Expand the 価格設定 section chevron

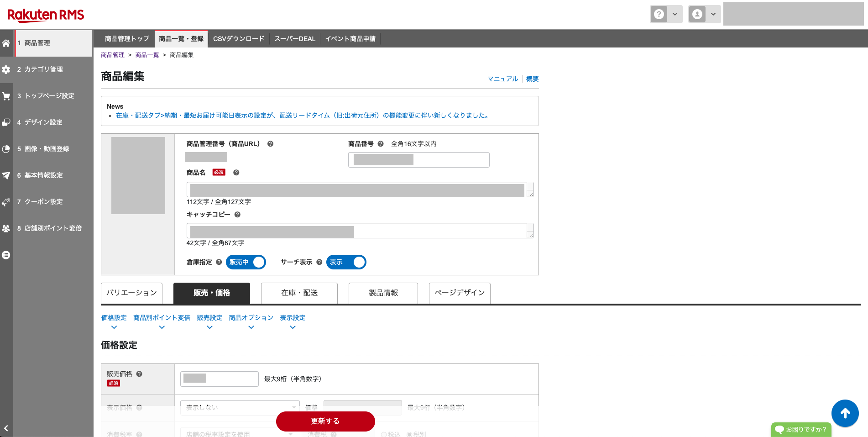coord(114,327)
